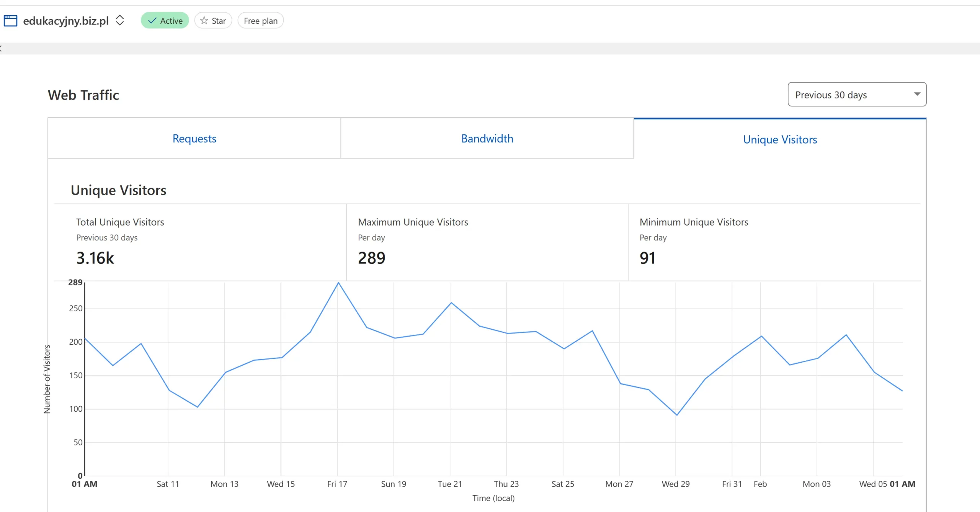The image size is (980, 512).
Task: Open the Free plan badge
Action: 260,21
